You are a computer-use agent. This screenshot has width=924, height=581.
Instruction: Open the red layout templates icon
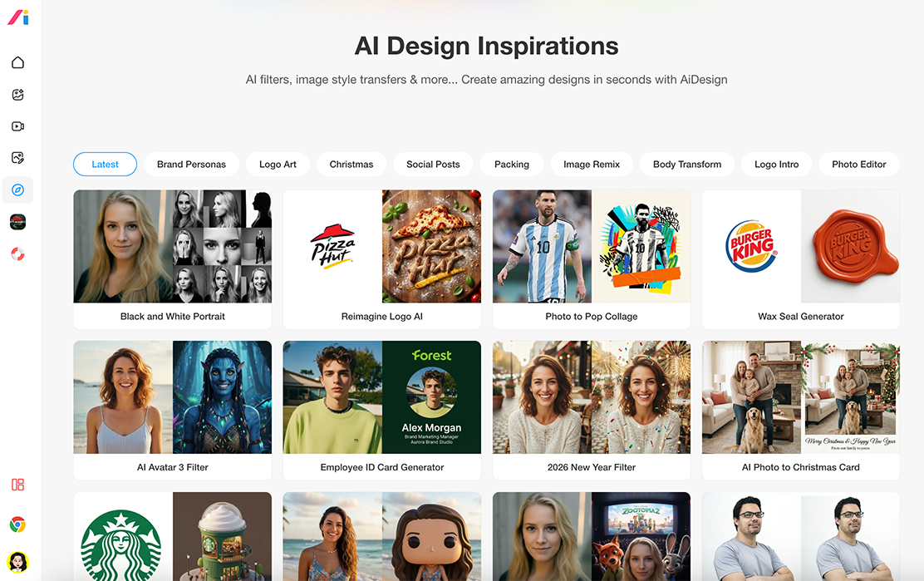pyautogui.click(x=17, y=485)
